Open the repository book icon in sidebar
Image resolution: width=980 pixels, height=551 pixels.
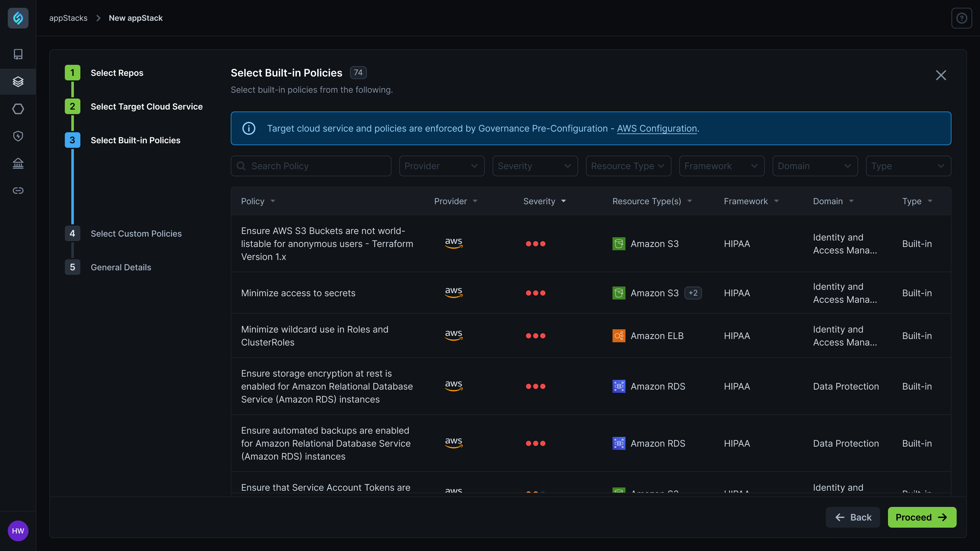pyautogui.click(x=18, y=54)
